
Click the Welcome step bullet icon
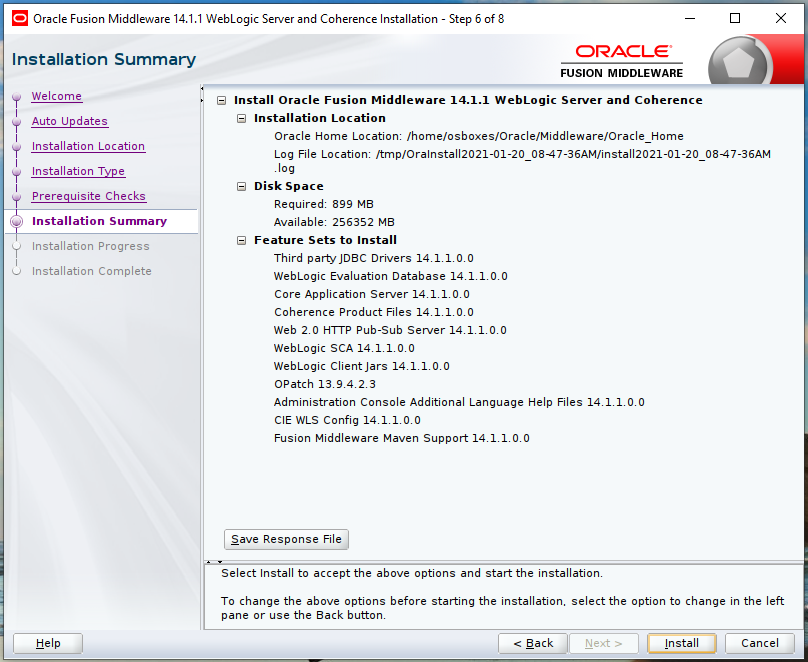tap(16, 97)
